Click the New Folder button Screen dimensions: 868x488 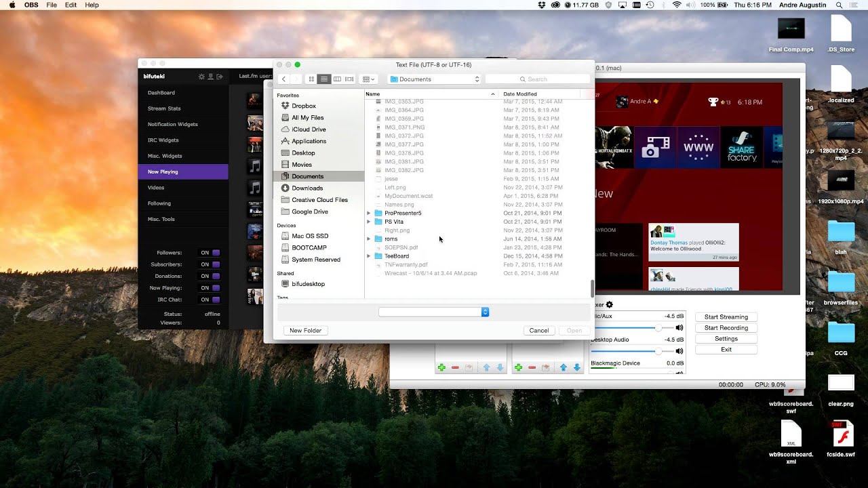pyautogui.click(x=305, y=330)
